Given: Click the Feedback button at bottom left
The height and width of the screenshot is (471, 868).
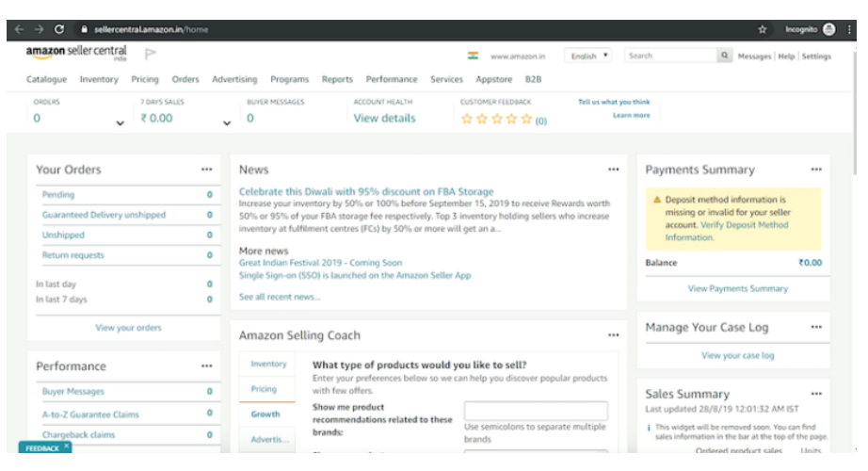Looking at the screenshot, I should pyautogui.click(x=43, y=448).
